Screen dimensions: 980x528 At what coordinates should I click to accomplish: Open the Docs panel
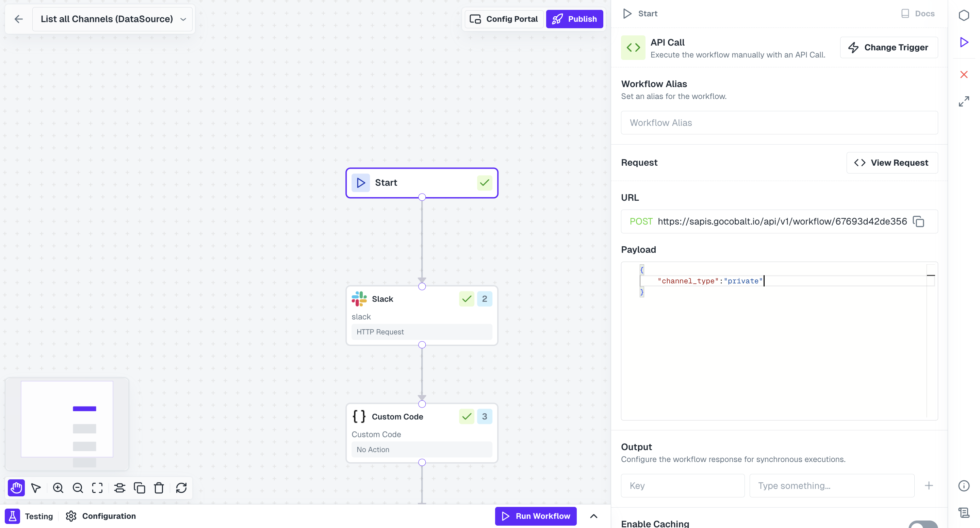point(918,13)
